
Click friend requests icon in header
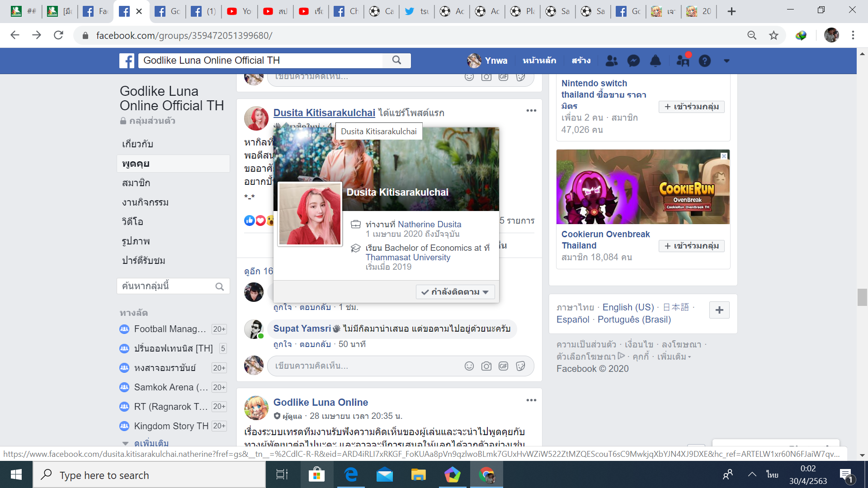pos(611,61)
